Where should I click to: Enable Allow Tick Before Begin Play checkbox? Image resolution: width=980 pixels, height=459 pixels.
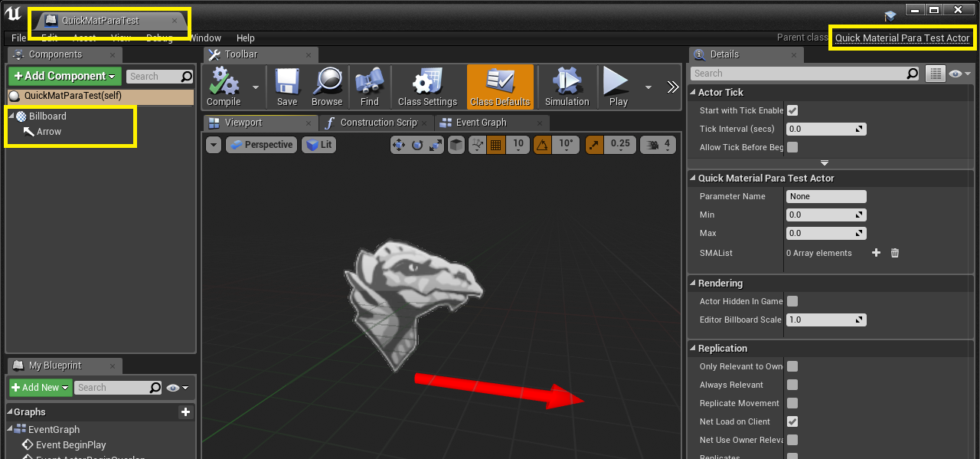pyautogui.click(x=792, y=147)
